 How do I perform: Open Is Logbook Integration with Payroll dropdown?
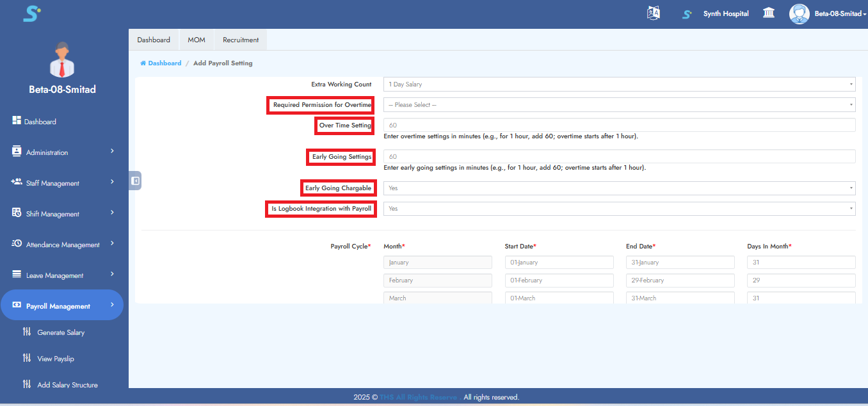click(x=619, y=209)
